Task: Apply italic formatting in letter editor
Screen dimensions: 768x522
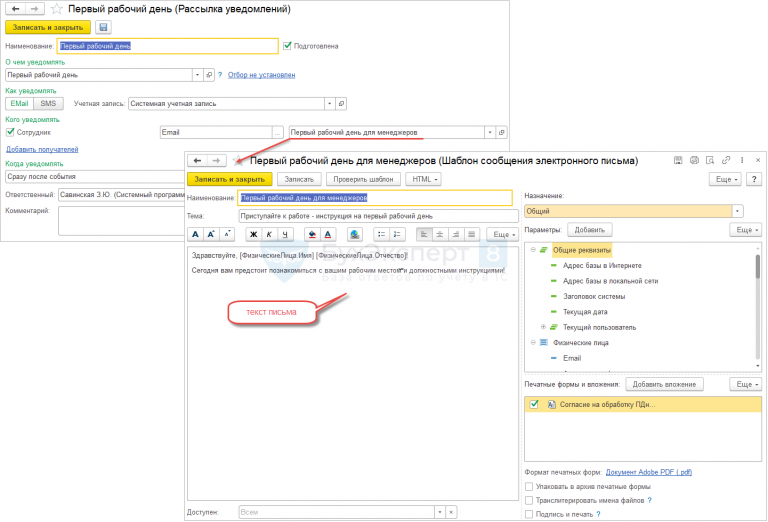Action: (270, 234)
